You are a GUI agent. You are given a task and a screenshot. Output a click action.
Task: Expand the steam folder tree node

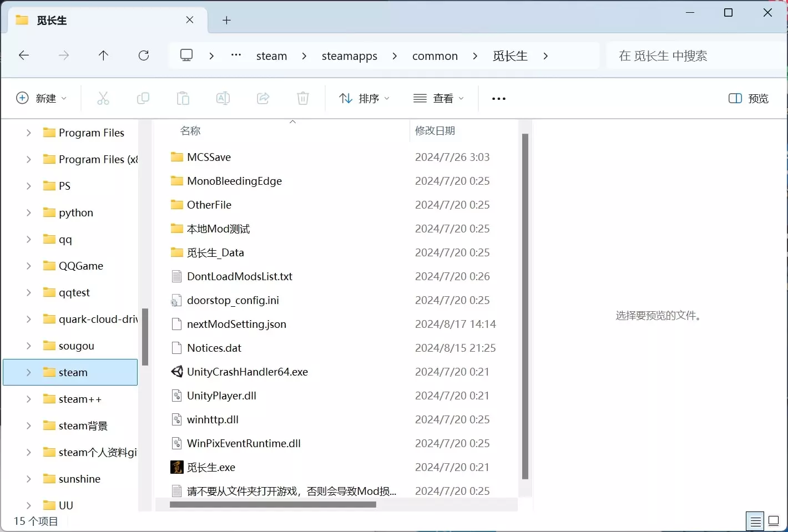[x=28, y=372]
